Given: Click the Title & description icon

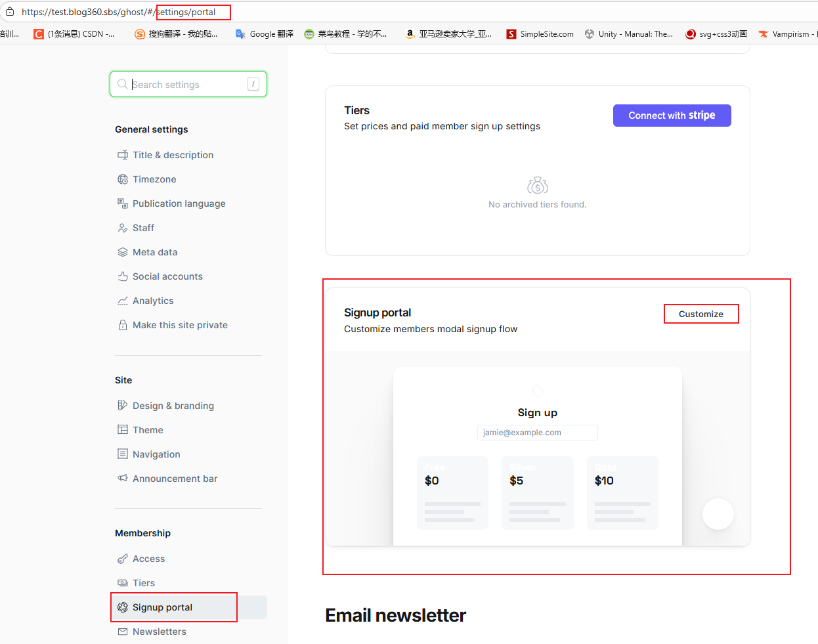Looking at the screenshot, I should 123,155.
